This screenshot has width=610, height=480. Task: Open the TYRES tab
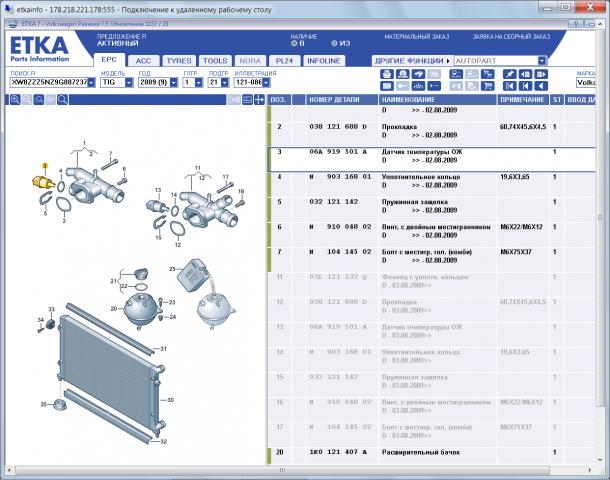pyautogui.click(x=179, y=61)
